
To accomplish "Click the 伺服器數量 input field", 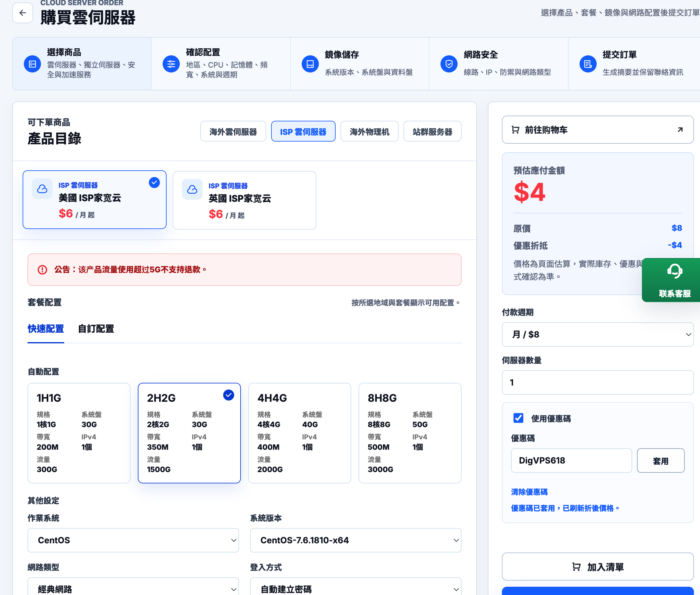I will [x=598, y=382].
